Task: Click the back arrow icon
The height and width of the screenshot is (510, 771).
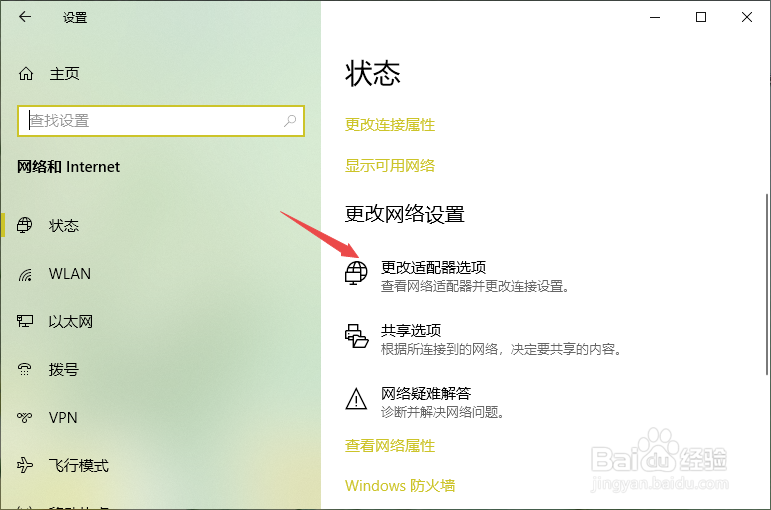Action: (x=25, y=17)
